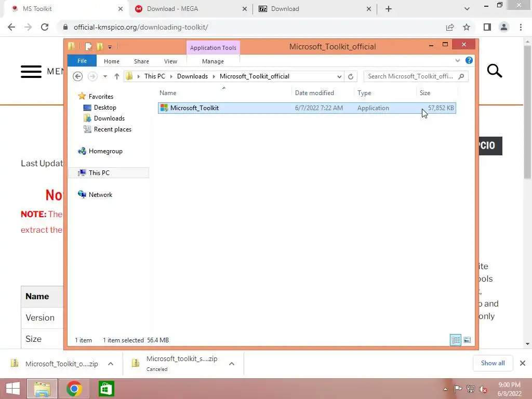532x399 pixels.
Task: Click website search magnifier icon
Action: click(x=495, y=71)
